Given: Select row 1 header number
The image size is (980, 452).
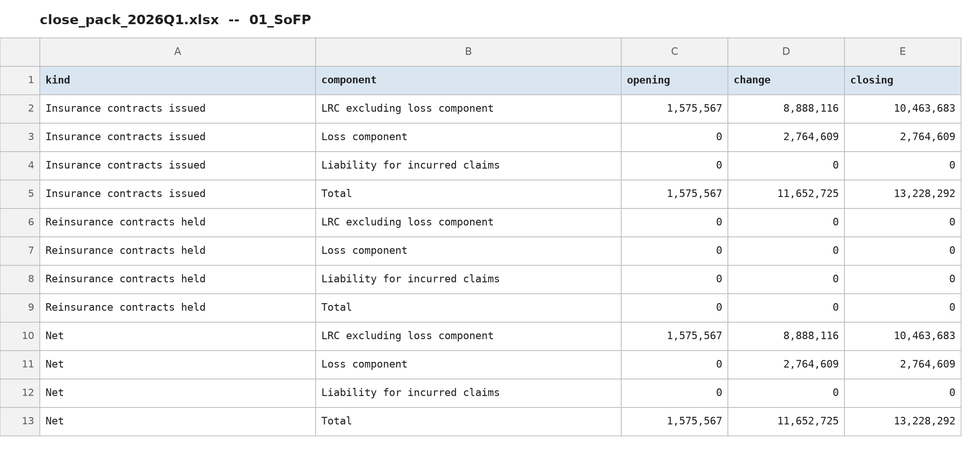Looking at the screenshot, I should click(x=20, y=81).
